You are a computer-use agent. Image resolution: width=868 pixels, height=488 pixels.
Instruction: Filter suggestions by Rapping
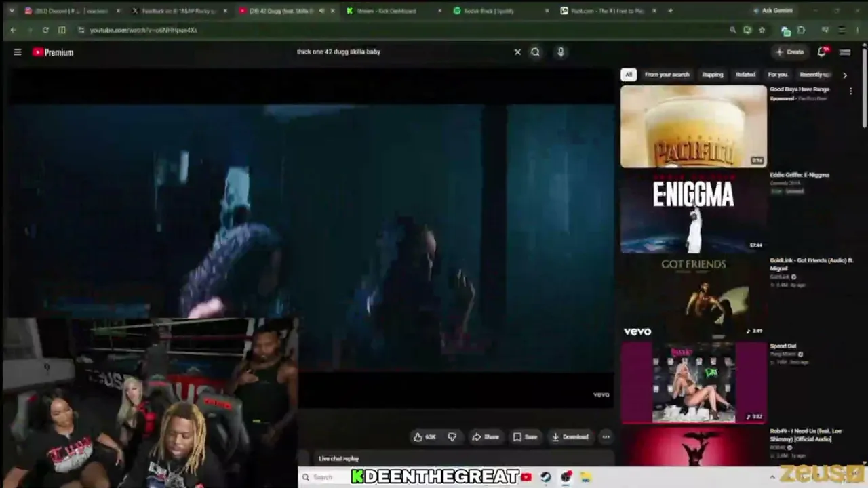point(712,75)
